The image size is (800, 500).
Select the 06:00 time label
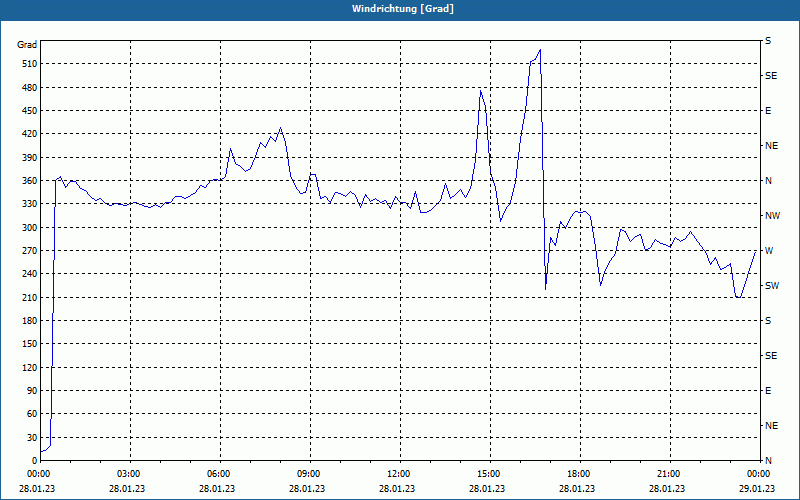pyautogui.click(x=220, y=474)
